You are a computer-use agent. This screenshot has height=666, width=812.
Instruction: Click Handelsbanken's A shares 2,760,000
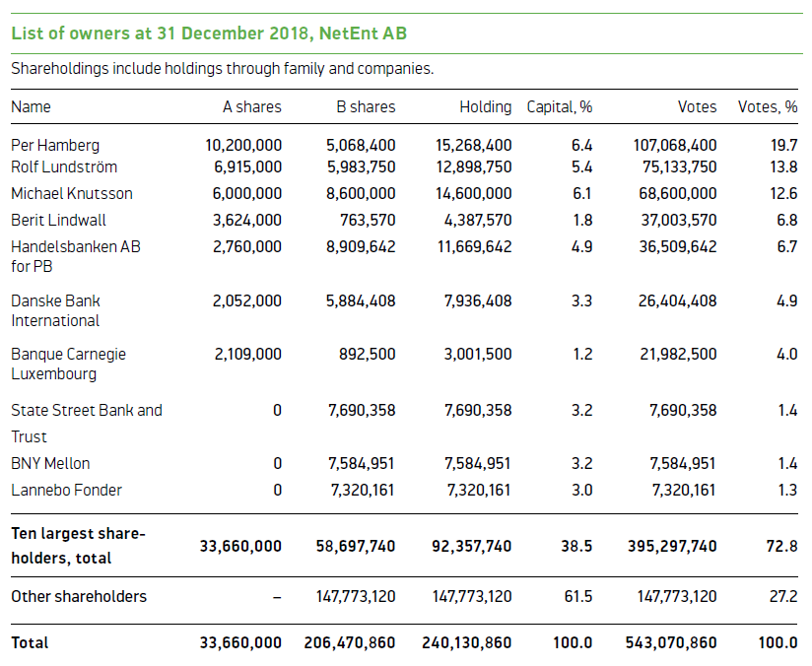(x=247, y=246)
